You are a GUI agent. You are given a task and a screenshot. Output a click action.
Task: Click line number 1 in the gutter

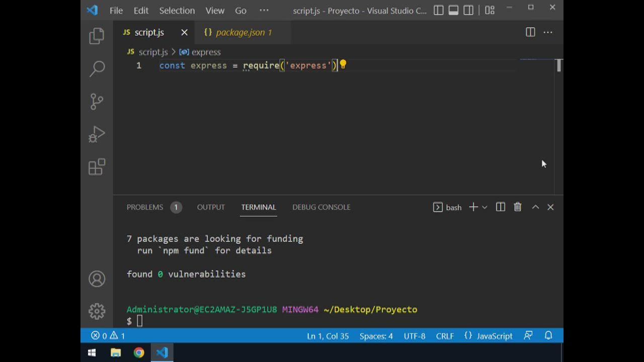(x=139, y=65)
